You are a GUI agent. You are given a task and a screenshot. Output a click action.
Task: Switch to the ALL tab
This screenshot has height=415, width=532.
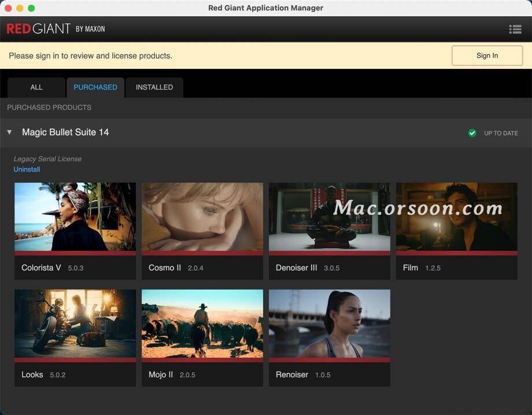[36, 87]
